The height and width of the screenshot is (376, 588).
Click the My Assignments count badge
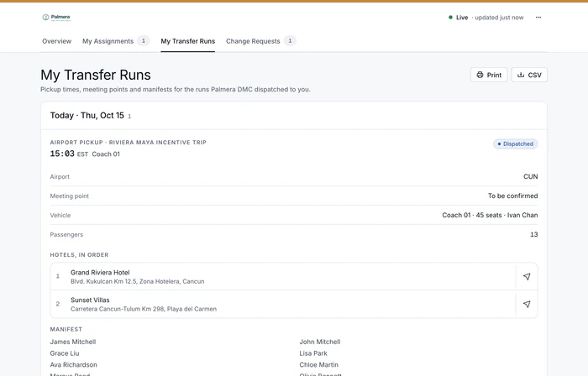tap(144, 41)
